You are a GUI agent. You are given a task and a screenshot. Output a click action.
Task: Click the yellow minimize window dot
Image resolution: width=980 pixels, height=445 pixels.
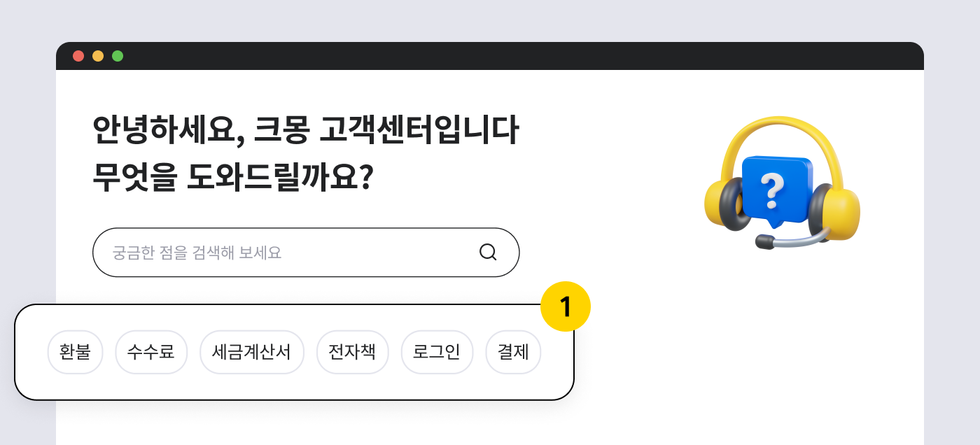(98, 56)
